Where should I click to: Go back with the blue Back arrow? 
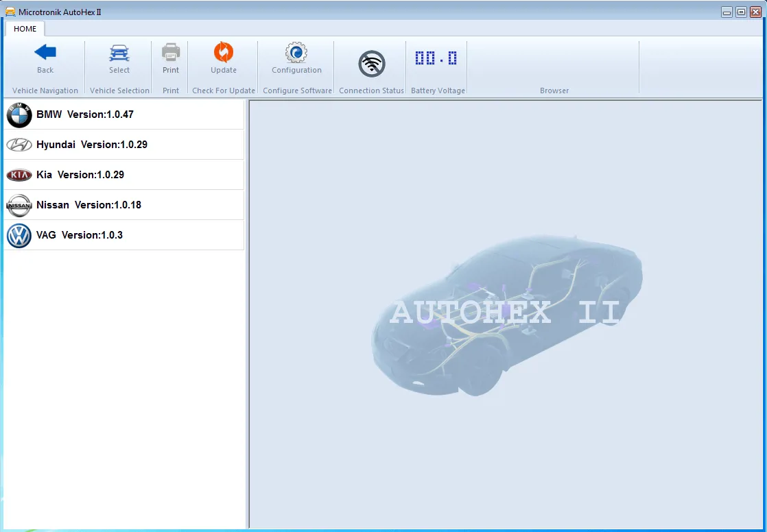tap(45, 52)
